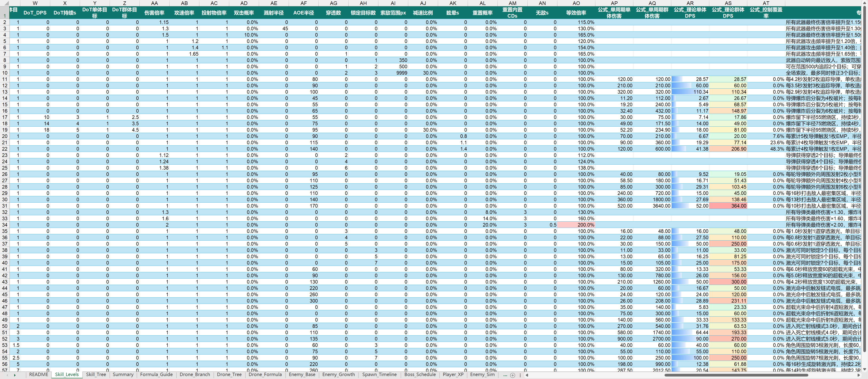Select column AA by its header letter

point(154,3)
